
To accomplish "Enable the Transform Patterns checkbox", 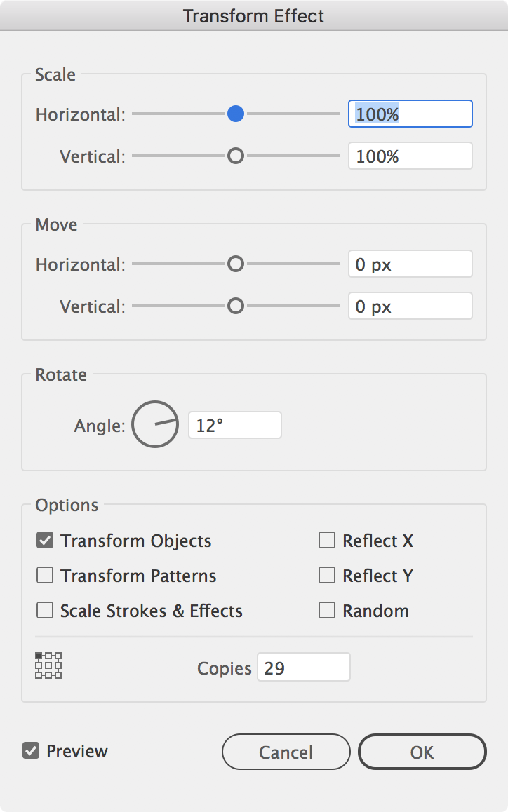I will pos(45,575).
